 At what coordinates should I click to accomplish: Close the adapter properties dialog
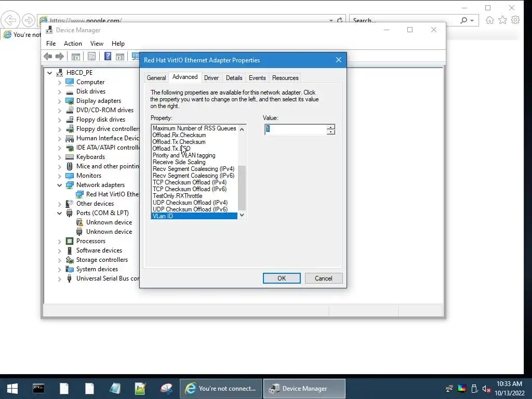pyautogui.click(x=339, y=60)
